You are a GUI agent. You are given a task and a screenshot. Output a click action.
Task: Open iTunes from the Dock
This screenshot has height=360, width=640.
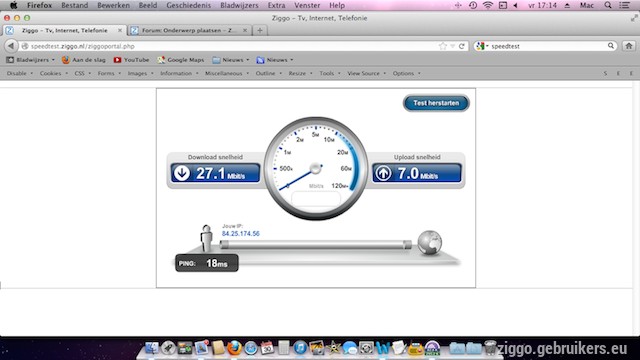click(300, 348)
